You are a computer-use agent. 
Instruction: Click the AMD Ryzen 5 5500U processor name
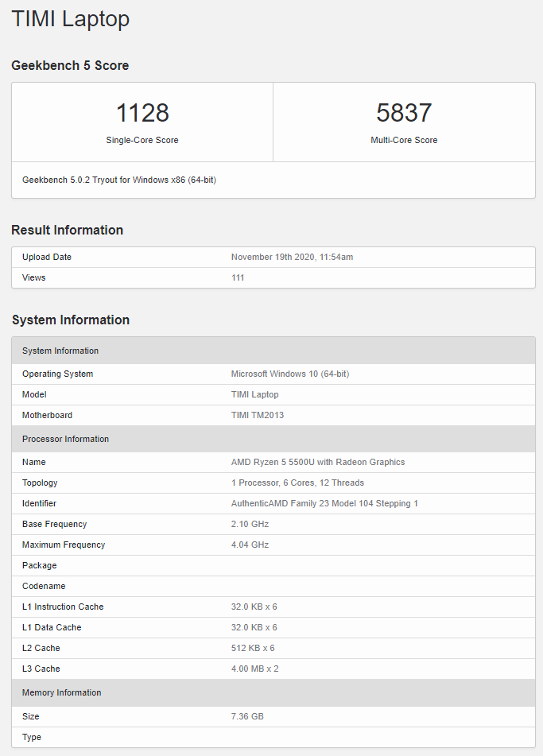click(318, 462)
